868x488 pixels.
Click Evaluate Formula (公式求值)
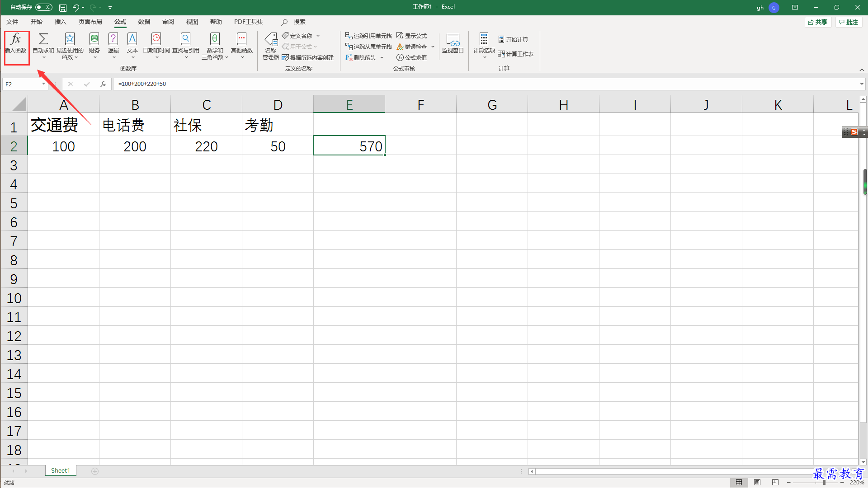412,57
